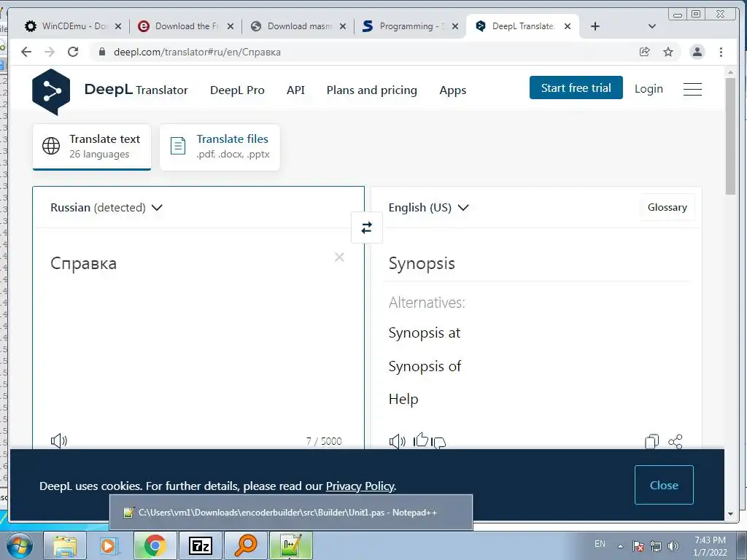747x560 pixels.
Task: Open the Privacy Policy link
Action: (x=360, y=486)
